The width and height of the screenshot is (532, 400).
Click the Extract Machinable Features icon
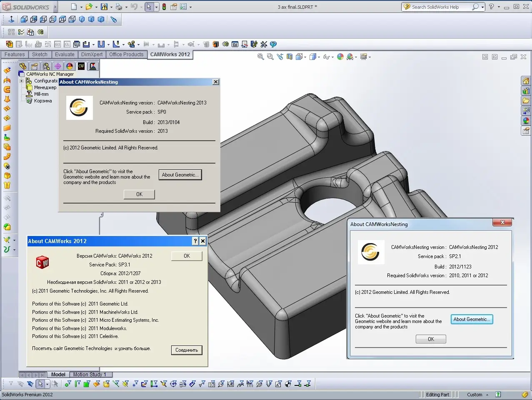(9, 44)
